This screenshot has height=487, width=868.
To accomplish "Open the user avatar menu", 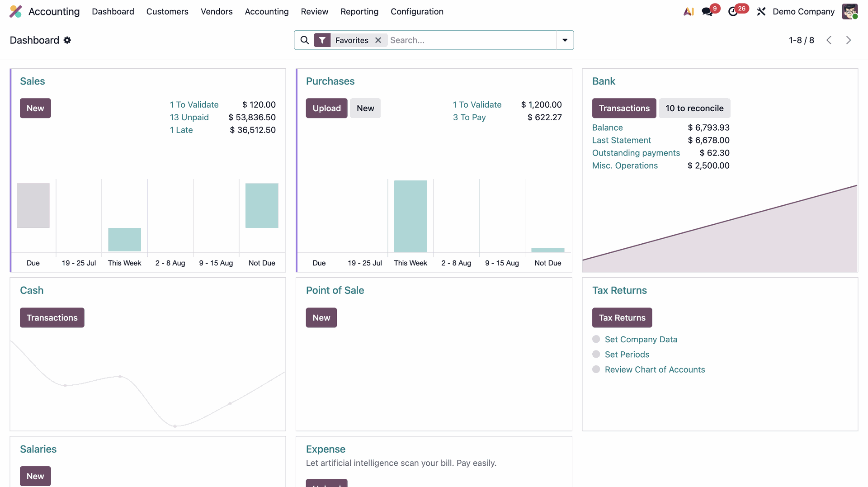I will tap(850, 12).
